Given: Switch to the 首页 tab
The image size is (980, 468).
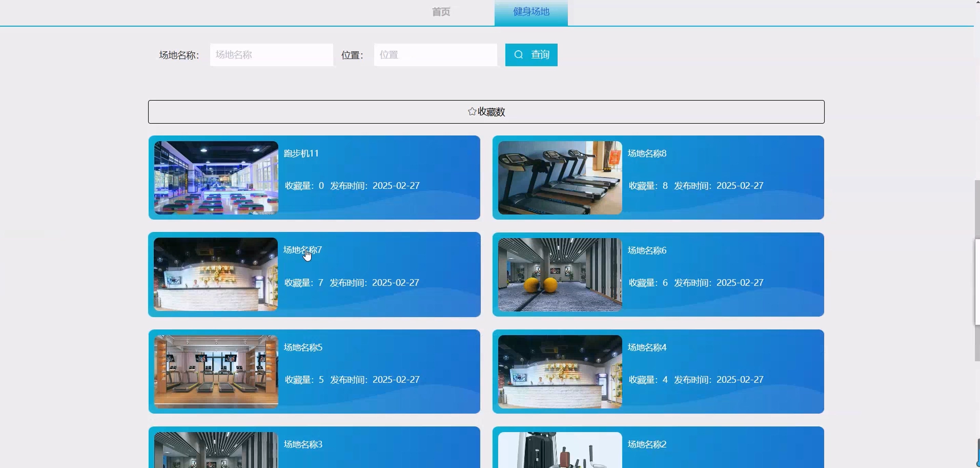Looking at the screenshot, I should tap(441, 12).
